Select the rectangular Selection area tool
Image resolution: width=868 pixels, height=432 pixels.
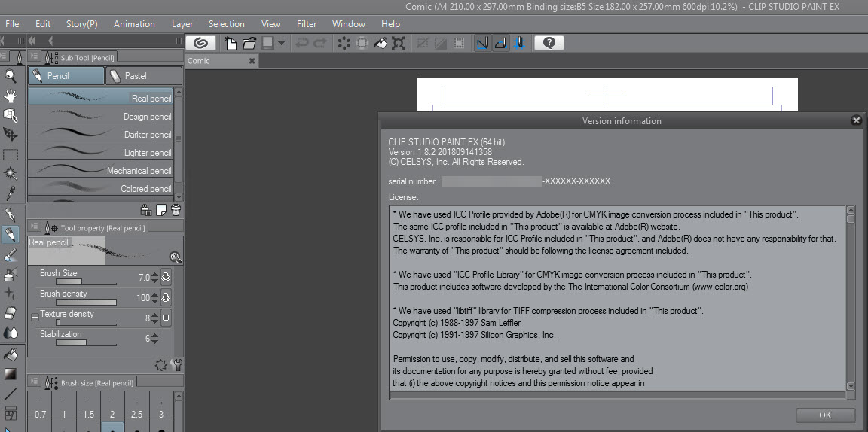click(x=11, y=154)
